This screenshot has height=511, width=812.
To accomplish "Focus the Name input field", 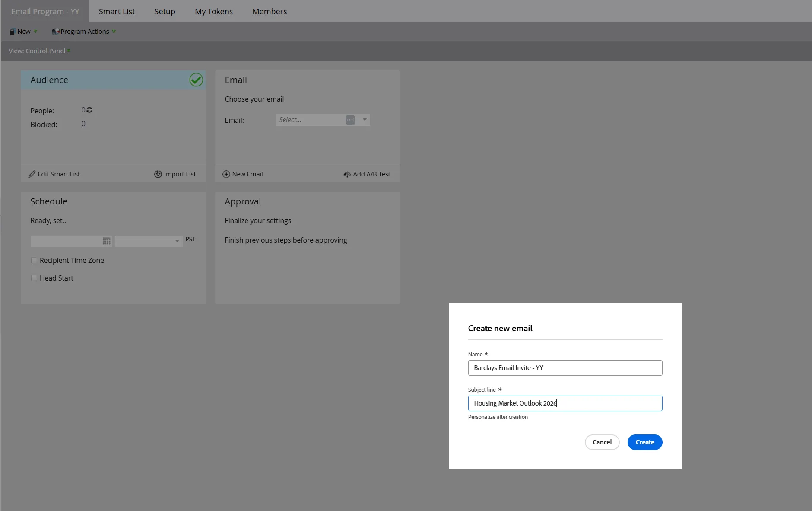I will point(565,368).
